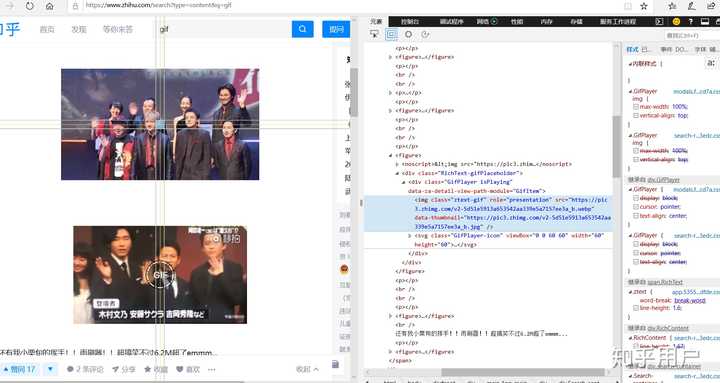The width and height of the screenshot is (720, 383).
Task: Click the 收起 collapse answer button
Action: pyautogui.click(x=307, y=369)
